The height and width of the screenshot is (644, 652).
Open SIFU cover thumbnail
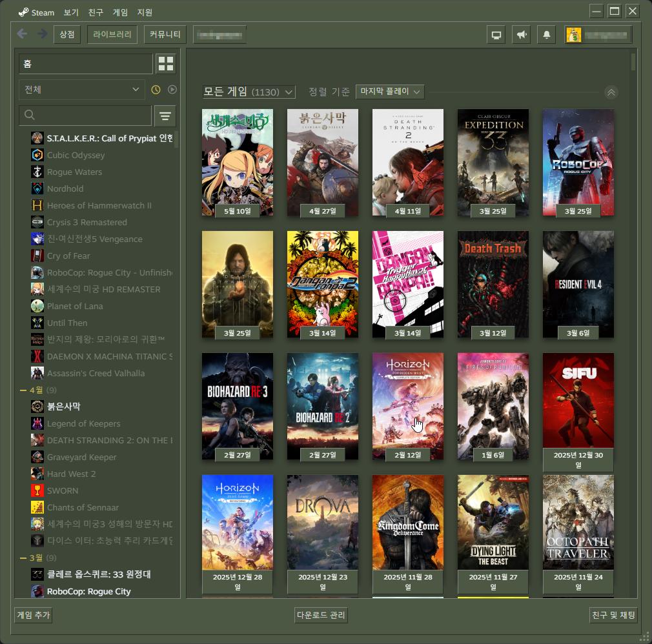click(x=578, y=400)
